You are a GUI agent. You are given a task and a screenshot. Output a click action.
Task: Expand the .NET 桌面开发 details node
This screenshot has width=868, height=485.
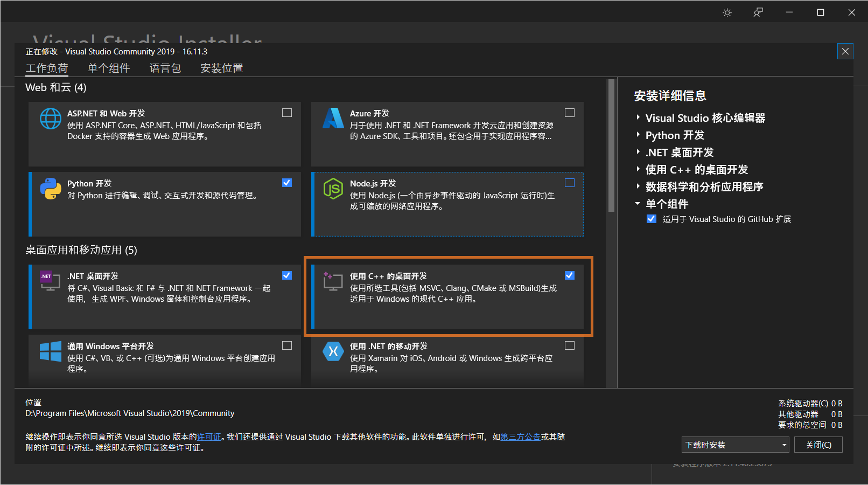[638, 152]
